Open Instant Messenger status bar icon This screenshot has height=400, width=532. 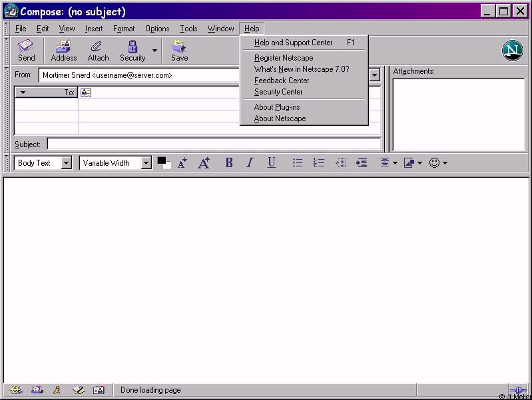coord(57,390)
